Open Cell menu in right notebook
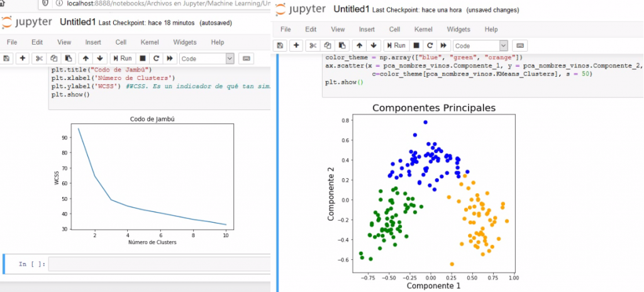 tap(394, 29)
